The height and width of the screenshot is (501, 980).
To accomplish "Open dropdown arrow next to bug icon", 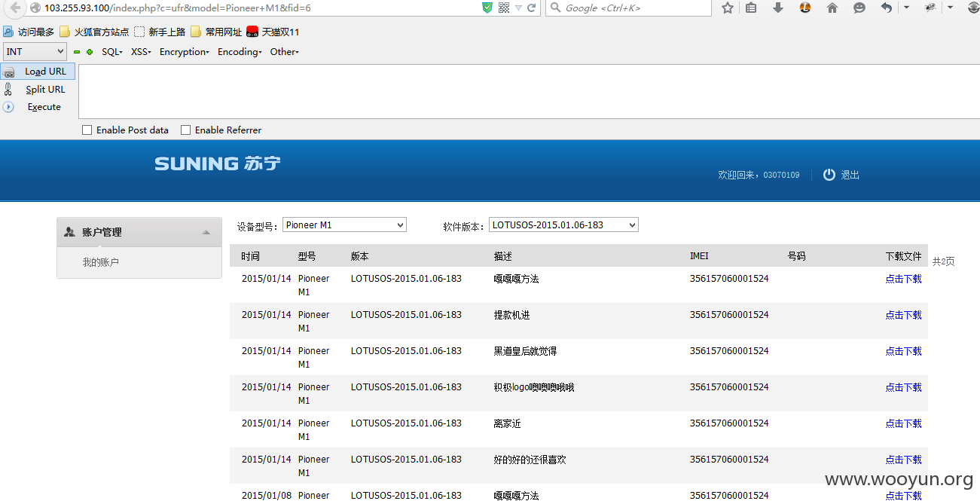I will [950, 8].
